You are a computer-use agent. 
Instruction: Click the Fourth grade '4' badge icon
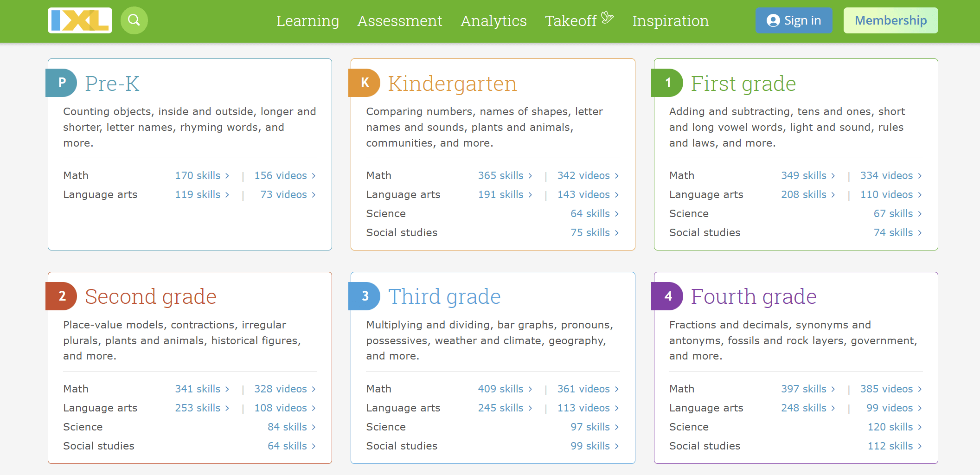667,296
